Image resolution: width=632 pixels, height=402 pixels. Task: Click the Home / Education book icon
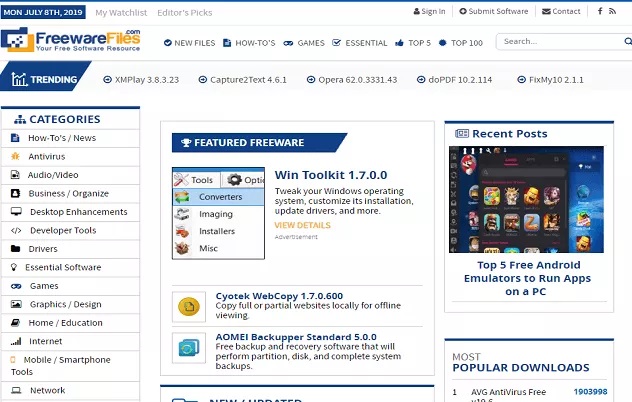tap(15, 323)
